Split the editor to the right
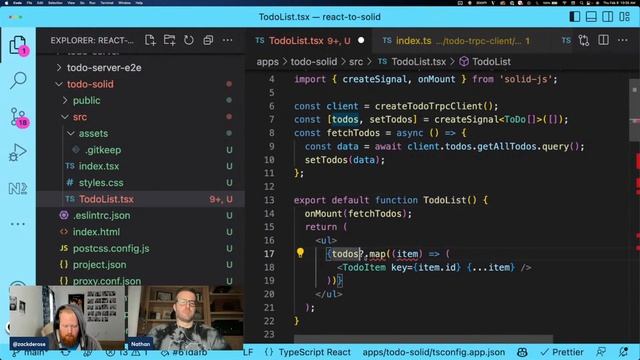The image size is (640, 360). point(603,40)
